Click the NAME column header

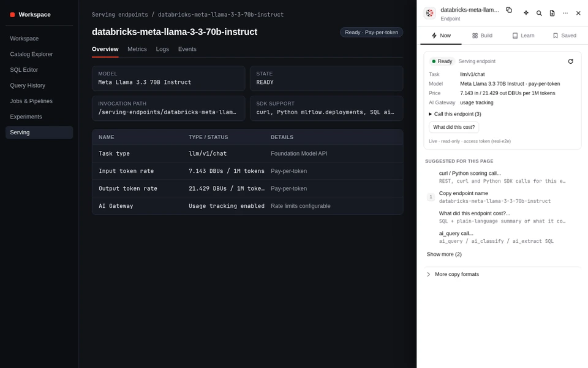pyautogui.click(x=107, y=137)
